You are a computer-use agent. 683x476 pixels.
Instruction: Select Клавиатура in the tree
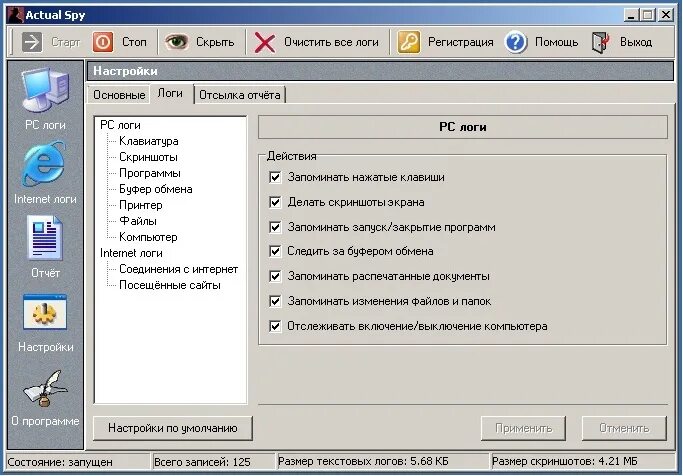pos(149,141)
